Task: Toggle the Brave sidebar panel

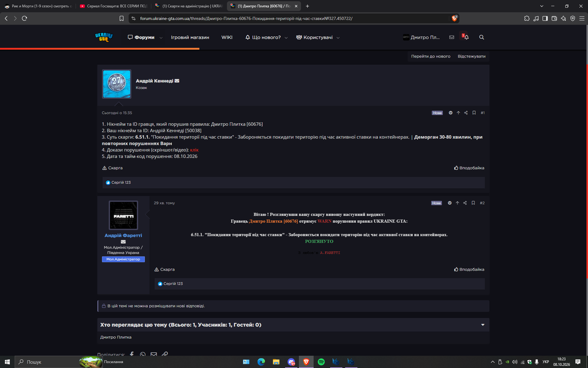Action: pos(545,18)
